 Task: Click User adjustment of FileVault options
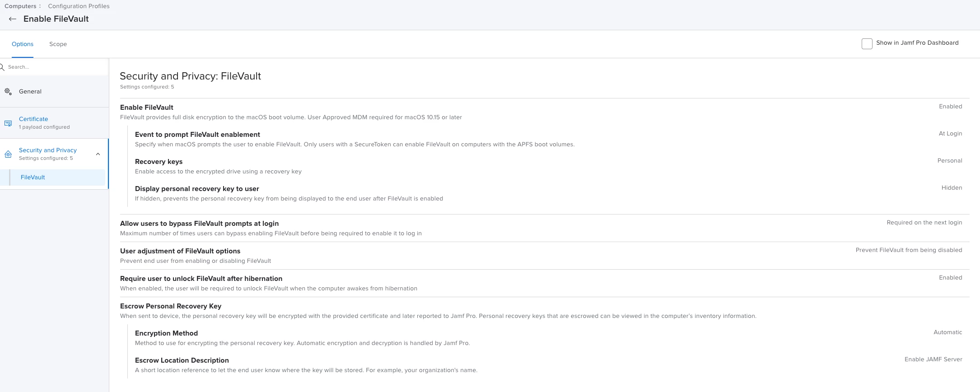point(180,251)
